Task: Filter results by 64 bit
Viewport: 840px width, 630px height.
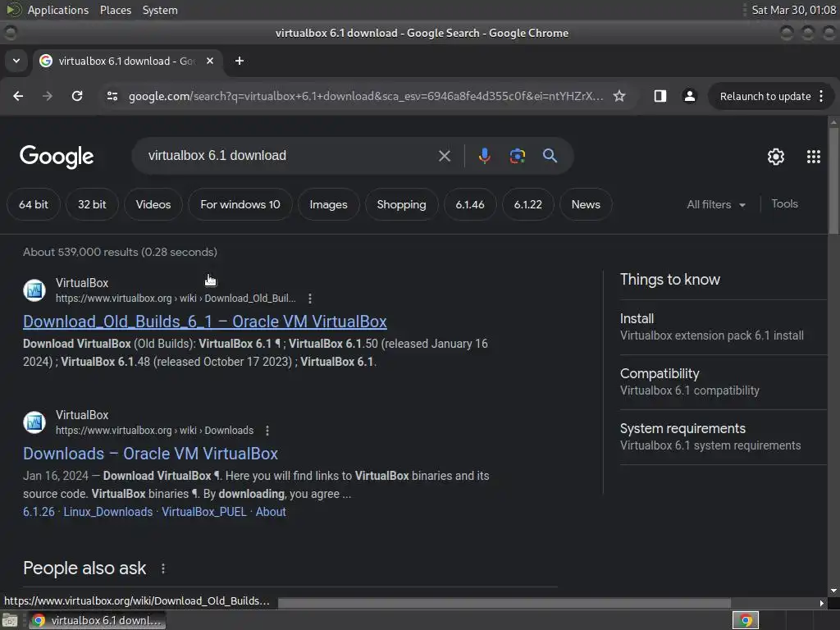Action: pos(34,204)
